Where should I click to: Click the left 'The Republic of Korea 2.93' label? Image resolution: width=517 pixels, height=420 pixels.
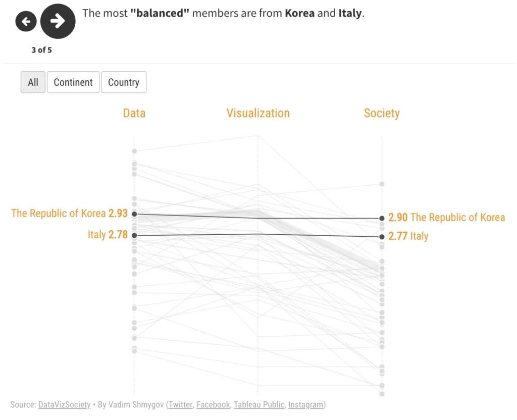[69, 214]
